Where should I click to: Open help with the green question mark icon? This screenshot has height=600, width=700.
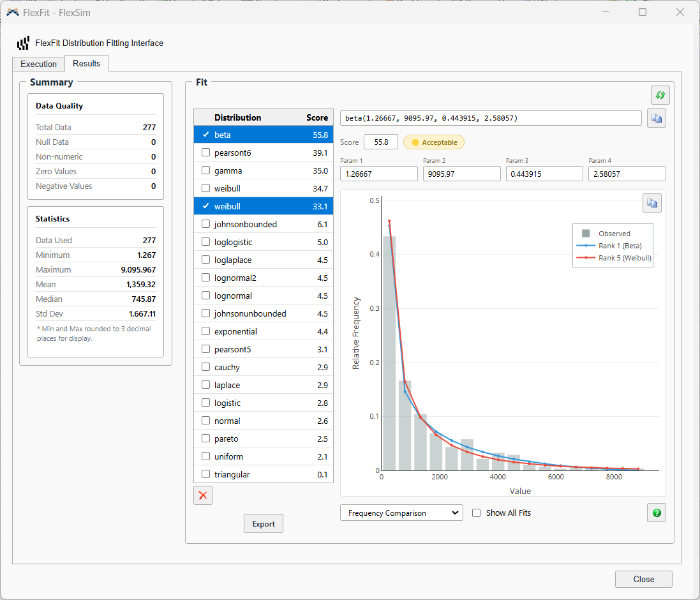coord(656,513)
